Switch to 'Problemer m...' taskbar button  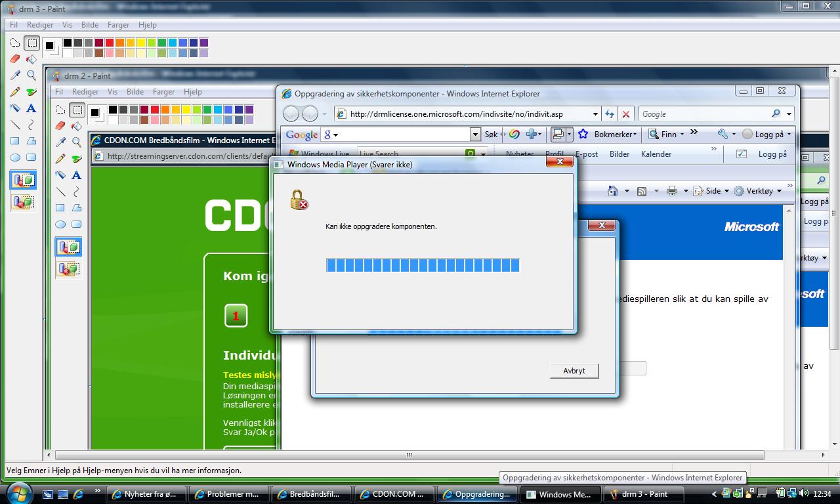230,494
